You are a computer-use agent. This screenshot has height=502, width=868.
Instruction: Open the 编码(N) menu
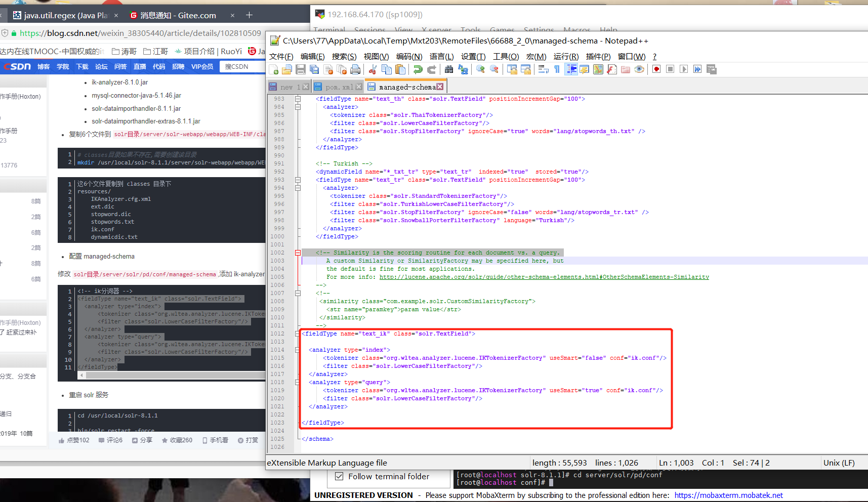409,56
